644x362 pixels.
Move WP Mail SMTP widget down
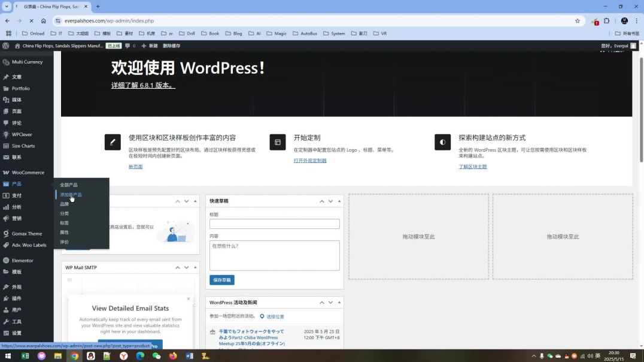pyautogui.click(x=186, y=267)
